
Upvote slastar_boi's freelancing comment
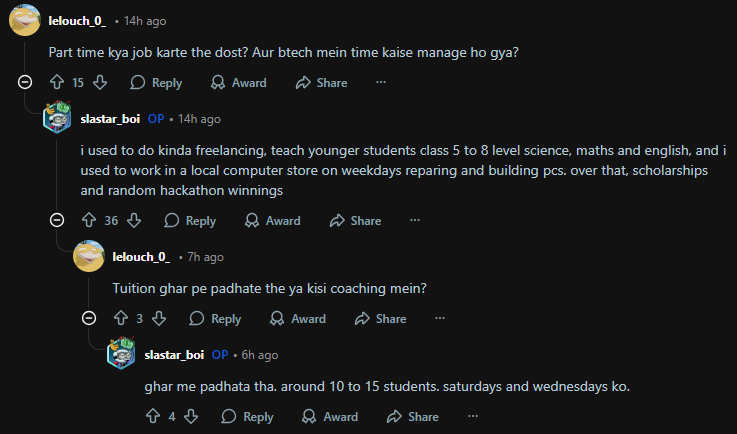88,220
